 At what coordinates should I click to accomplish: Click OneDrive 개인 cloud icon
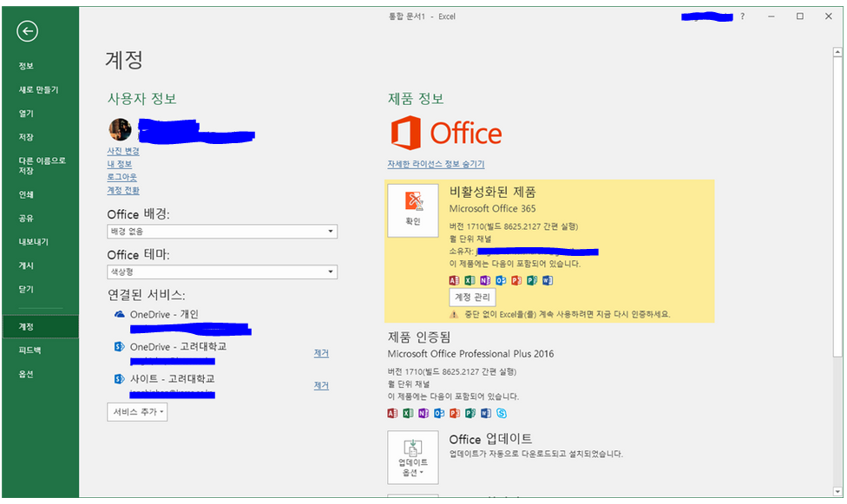point(120,314)
